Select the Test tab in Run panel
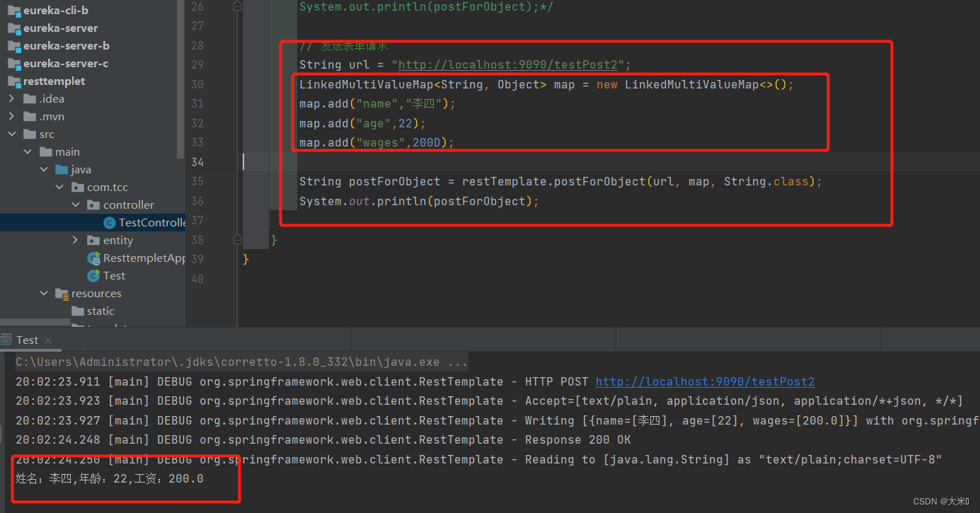 click(x=27, y=340)
